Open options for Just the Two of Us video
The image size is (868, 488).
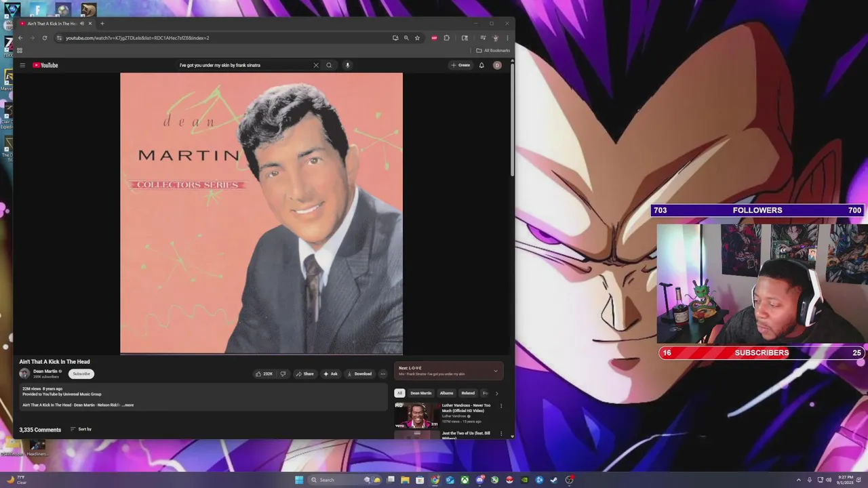501,434
